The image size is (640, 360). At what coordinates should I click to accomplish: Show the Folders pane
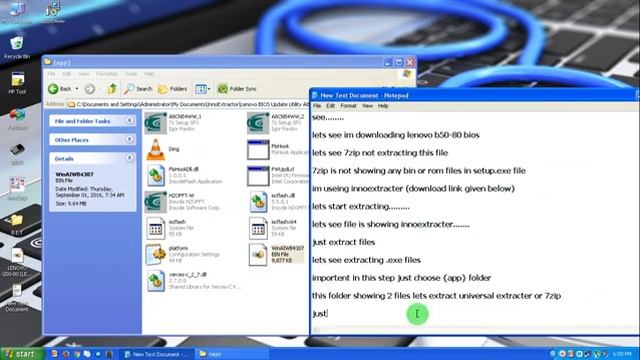pyautogui.click(x=173, y=89)
